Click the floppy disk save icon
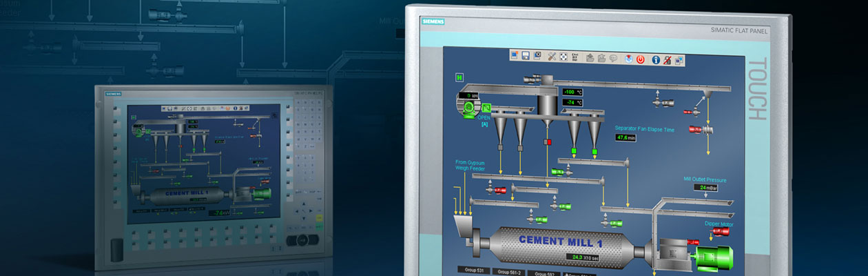This screenshot has height=276, width=868. (x=526, y=56)
